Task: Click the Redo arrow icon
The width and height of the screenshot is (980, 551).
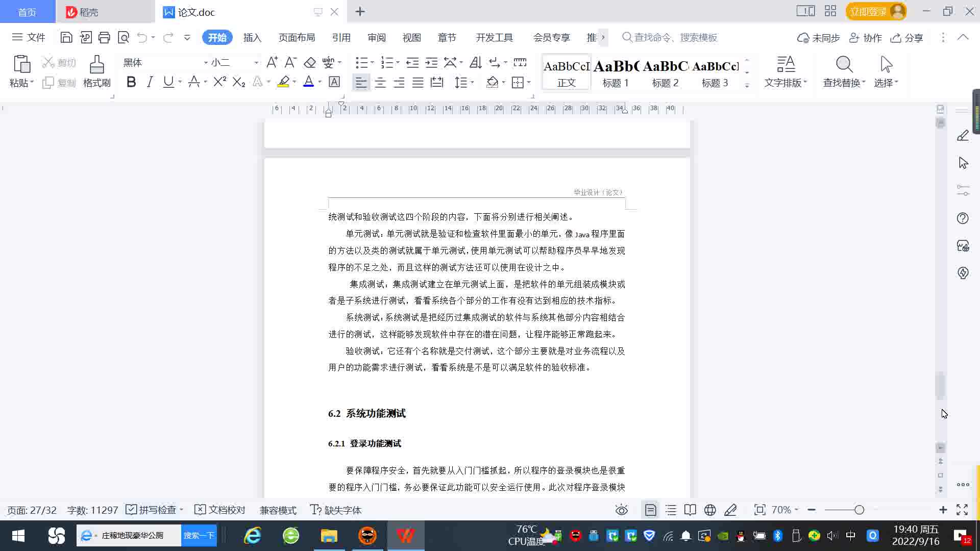Action: point(168,37)
